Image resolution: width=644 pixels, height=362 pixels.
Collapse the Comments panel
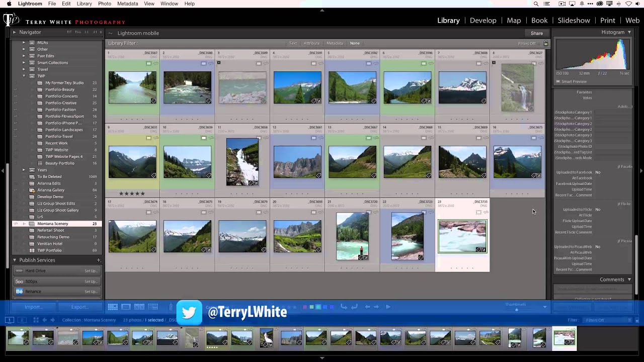click(629, 280)
